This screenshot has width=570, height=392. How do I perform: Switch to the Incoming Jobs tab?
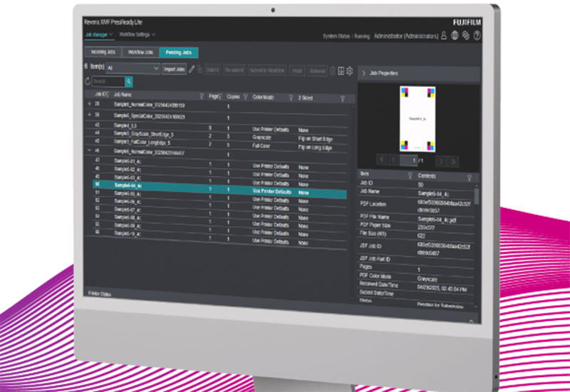point(101,53)
